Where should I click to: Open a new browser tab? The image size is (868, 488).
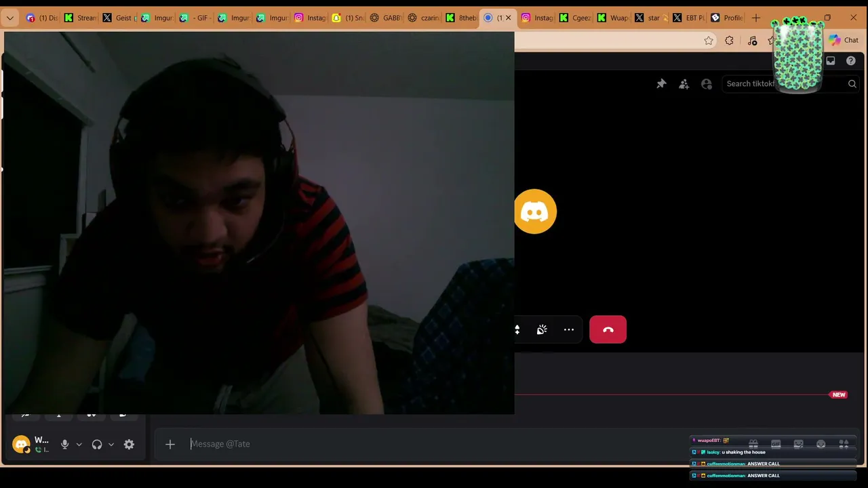pos(756,18)
